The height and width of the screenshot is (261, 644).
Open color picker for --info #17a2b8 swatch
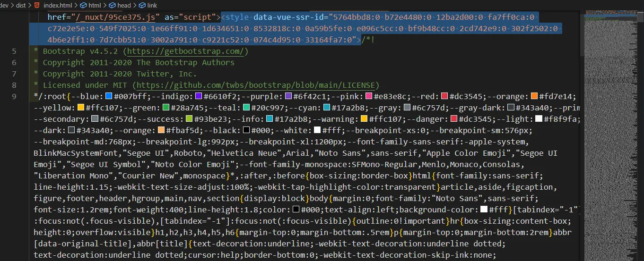pyautogui.click(x=269, y=119)
